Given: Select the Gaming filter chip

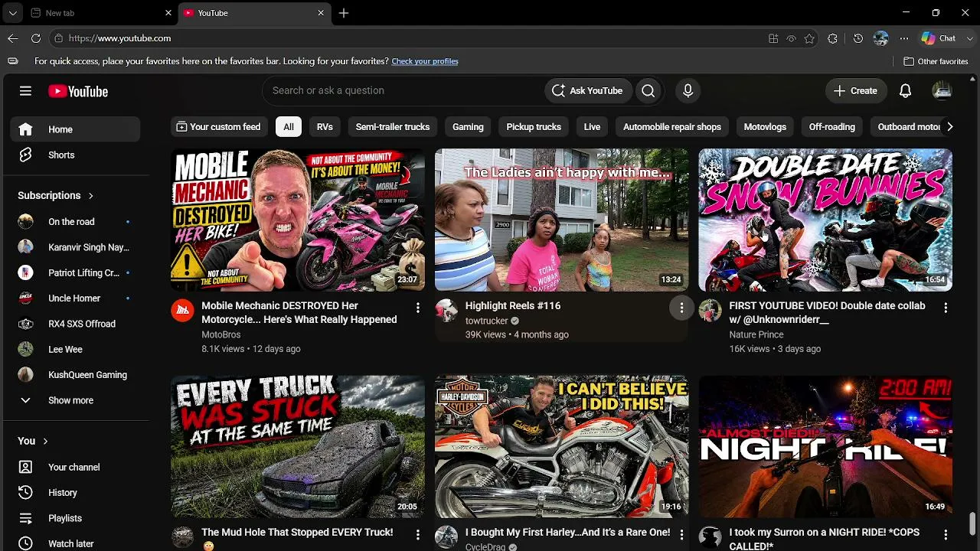Looking at the screenshot, I should (x=468, y=127).
